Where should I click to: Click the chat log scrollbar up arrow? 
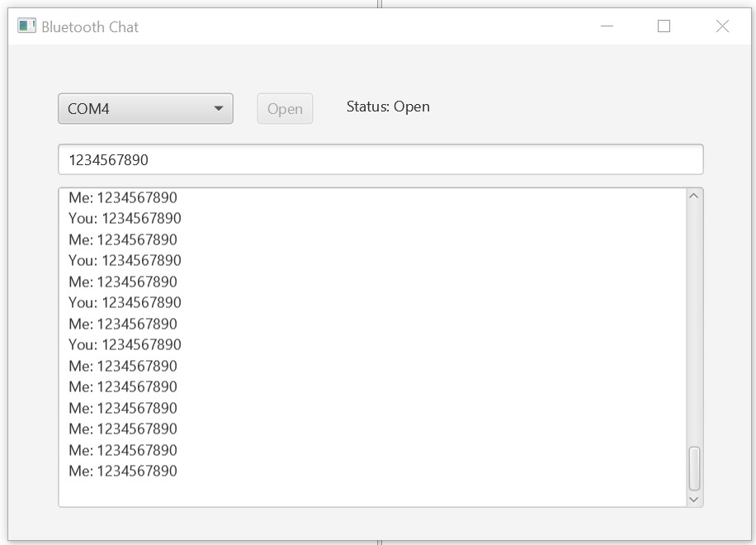pos(693,197)
